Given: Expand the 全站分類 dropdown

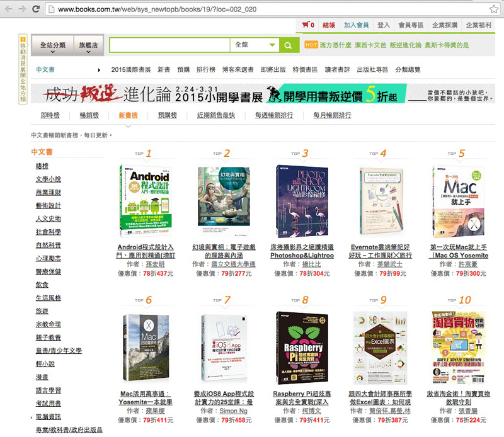Looking at the screenshot, I should pos(53,45).
